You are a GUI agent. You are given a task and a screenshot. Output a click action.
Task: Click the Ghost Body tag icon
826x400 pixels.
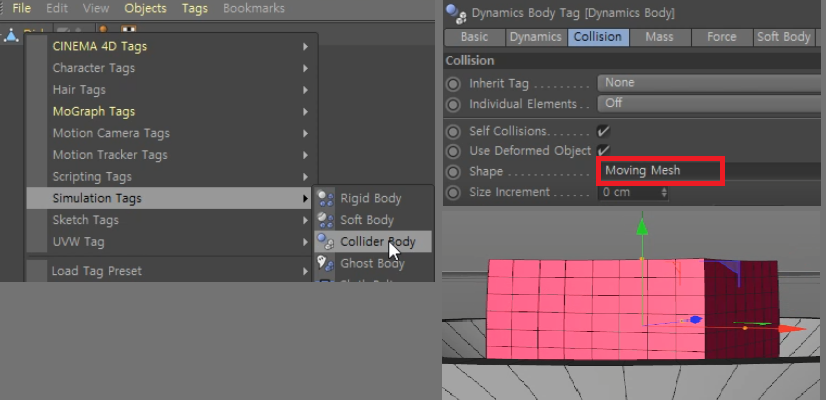tap(326, 263)
